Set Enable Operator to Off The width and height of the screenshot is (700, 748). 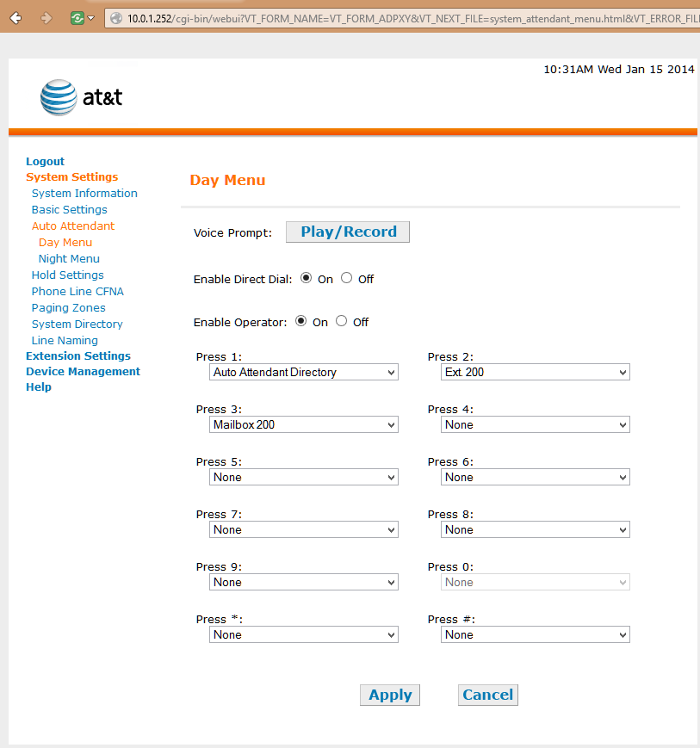pos(341,321)
